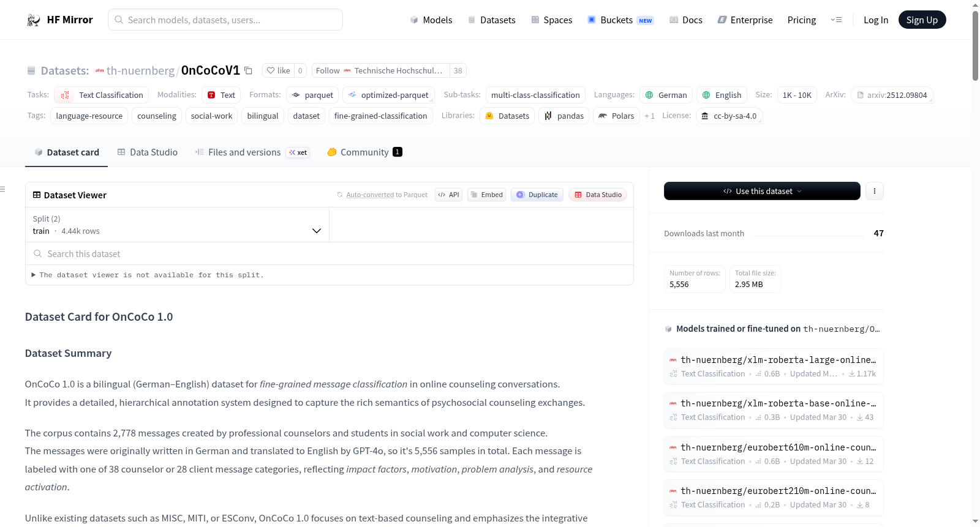
Task: Click the Auto-converted to Parquet link
Action: 370,195
